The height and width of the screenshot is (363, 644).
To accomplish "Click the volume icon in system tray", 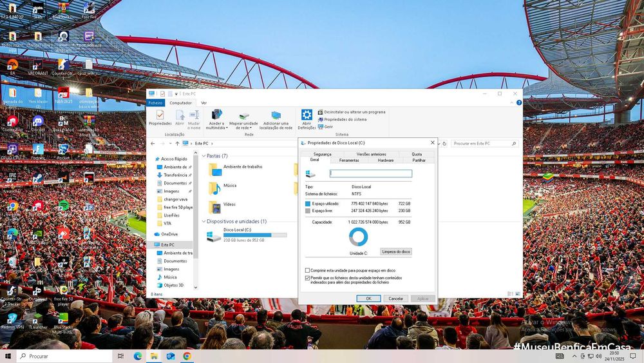I will [x=598, y=356].
